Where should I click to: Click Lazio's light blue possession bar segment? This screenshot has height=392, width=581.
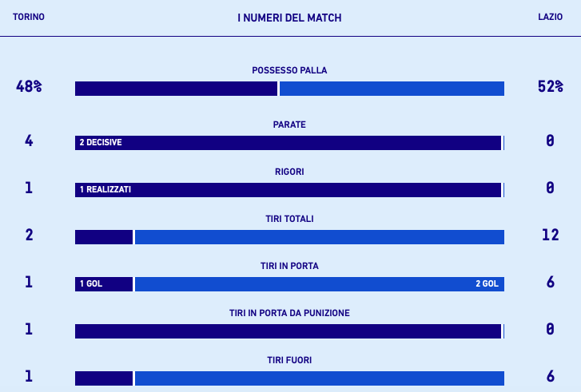click(392, 89)
